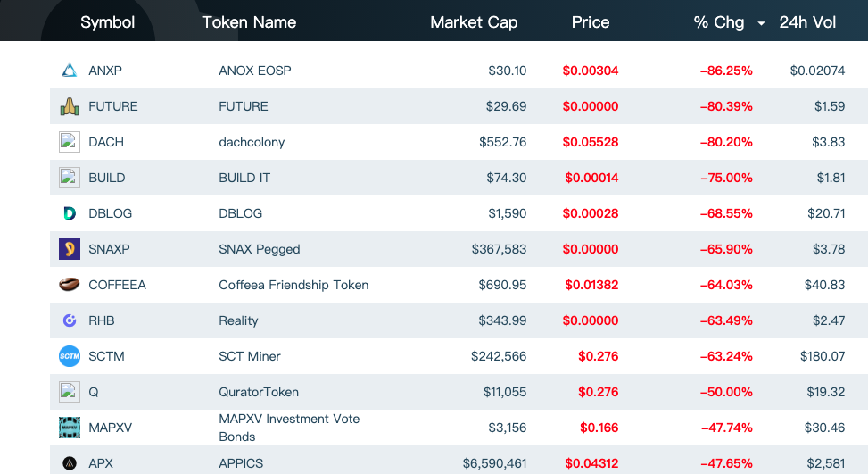Image resolution: width=868 pixels, height=474 pixels.
Task: Click the SCTM blue circle icon
Action: pos(70,356)
